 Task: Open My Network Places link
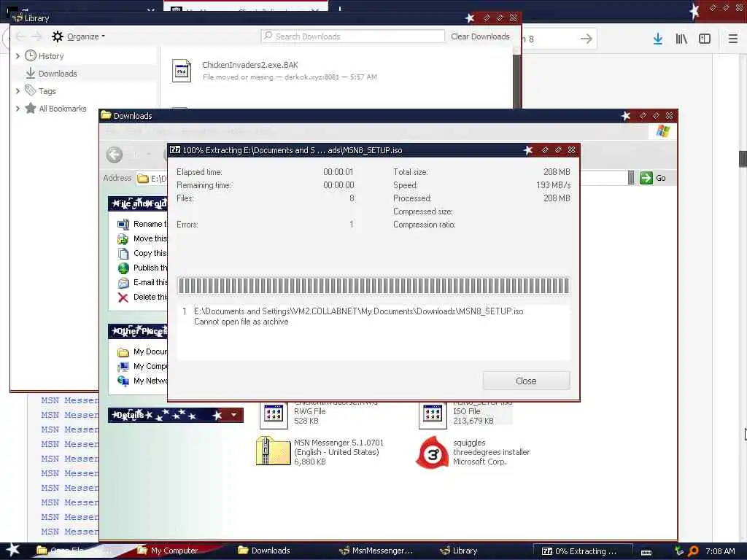click(150, 381)
